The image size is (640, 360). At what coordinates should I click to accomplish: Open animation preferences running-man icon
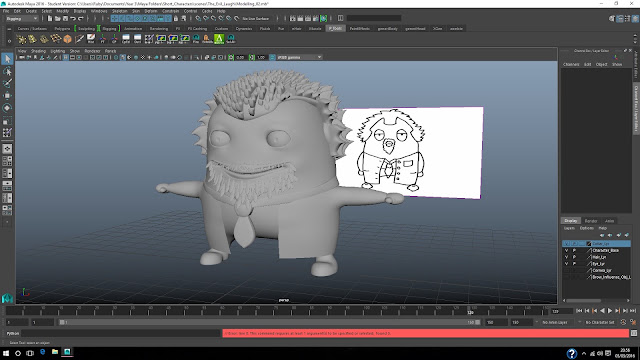(x=633, y=322)
